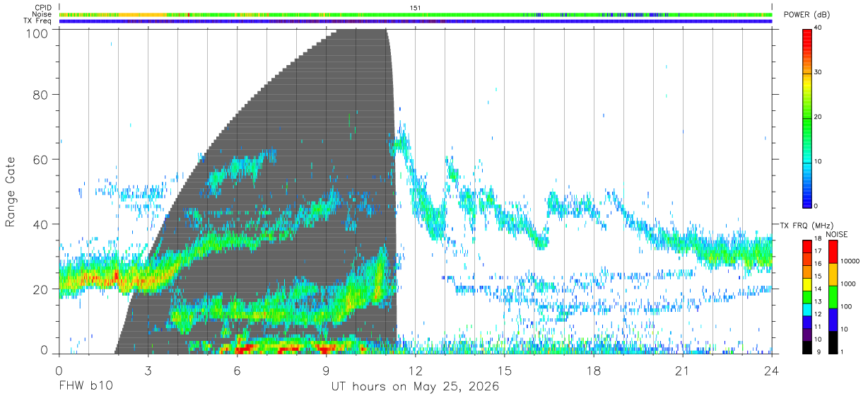This screenshot has width=868, height=401.
Task: Click the UT hours on May 25, 2026 title
Action: point(415,387)
